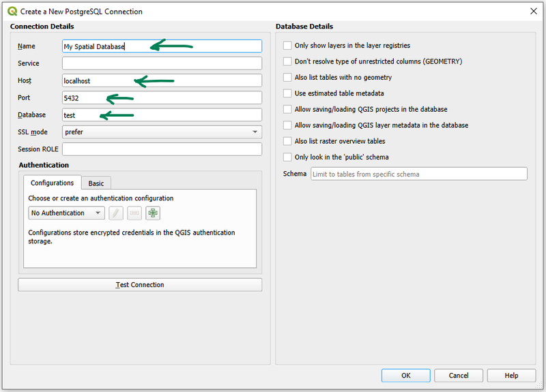The height and width of the screenshot is (392, 546).
Task: Click the Database field showing test
Action: [162, 115]
